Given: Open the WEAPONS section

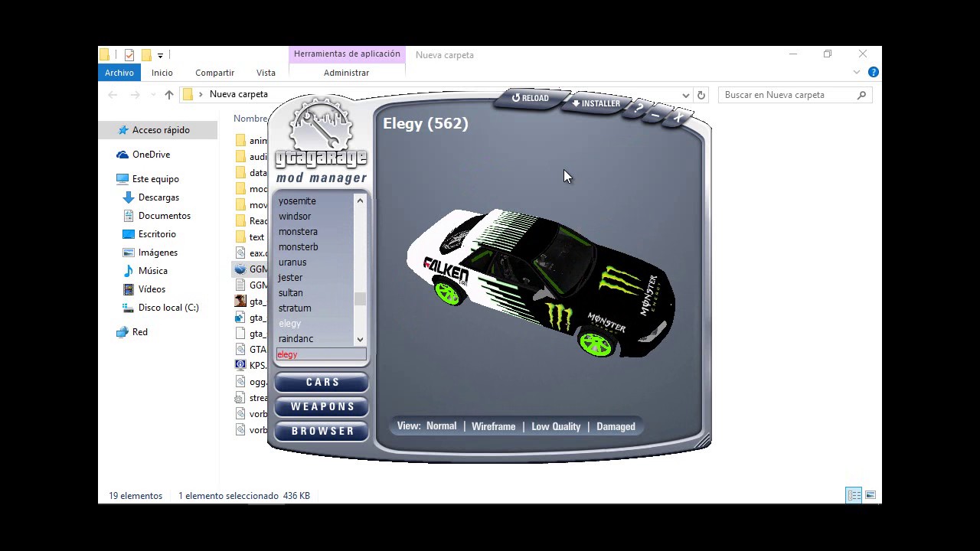Looking at the screenshot, I should coord(321,406).
